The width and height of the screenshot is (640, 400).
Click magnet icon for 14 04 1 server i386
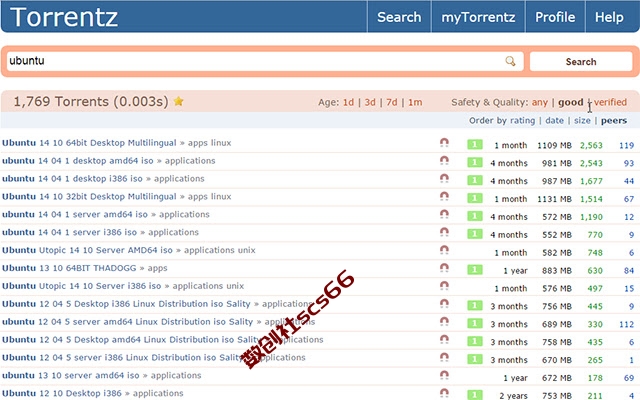pyautogui.click(x=444, y=232)
